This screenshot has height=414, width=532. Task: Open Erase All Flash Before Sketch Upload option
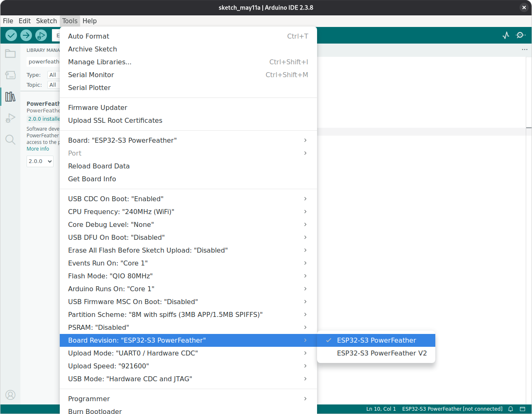point(188,250)
